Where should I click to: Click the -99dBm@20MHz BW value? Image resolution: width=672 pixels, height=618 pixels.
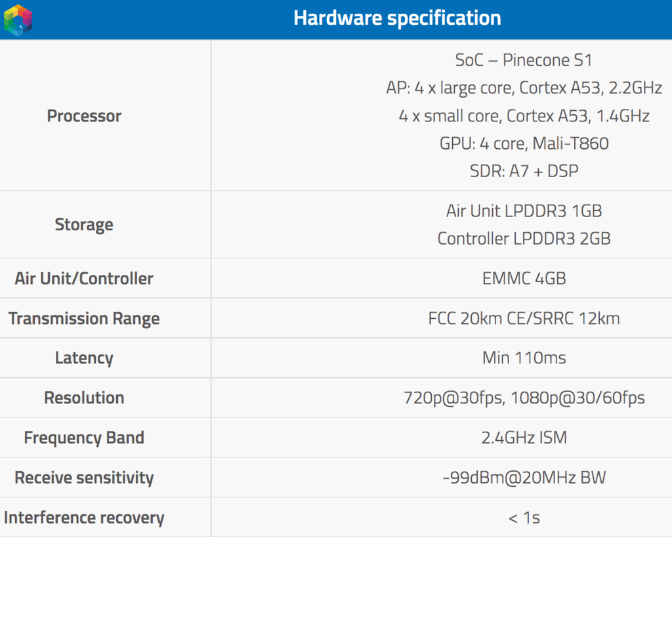[x=524, y=478]
